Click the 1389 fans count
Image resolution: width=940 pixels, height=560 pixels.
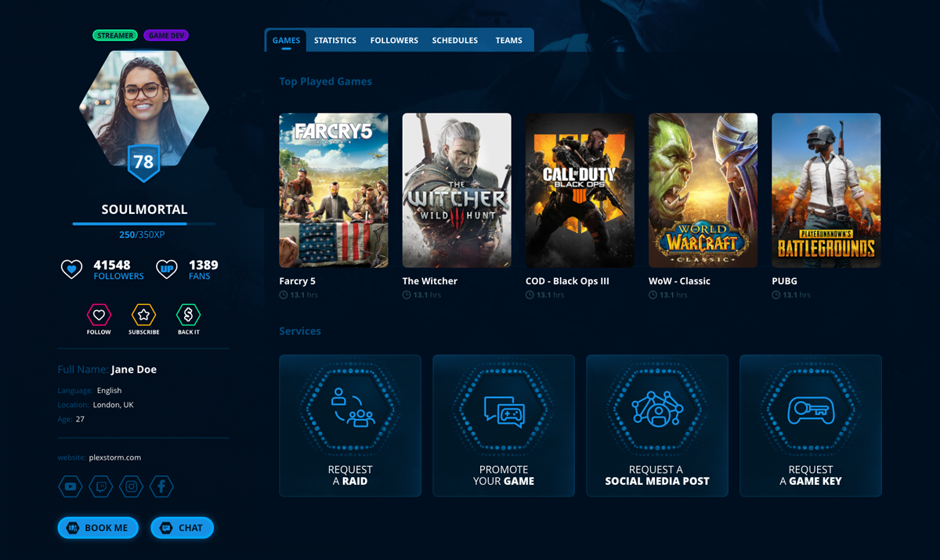click(203, 265)
